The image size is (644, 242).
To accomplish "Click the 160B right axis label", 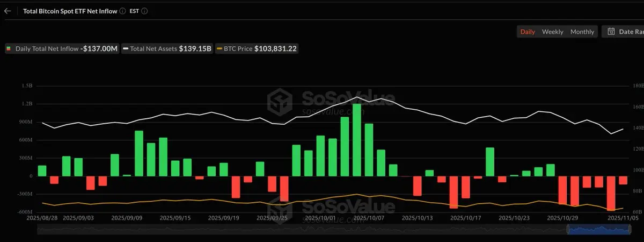I will tap(638, 106).
